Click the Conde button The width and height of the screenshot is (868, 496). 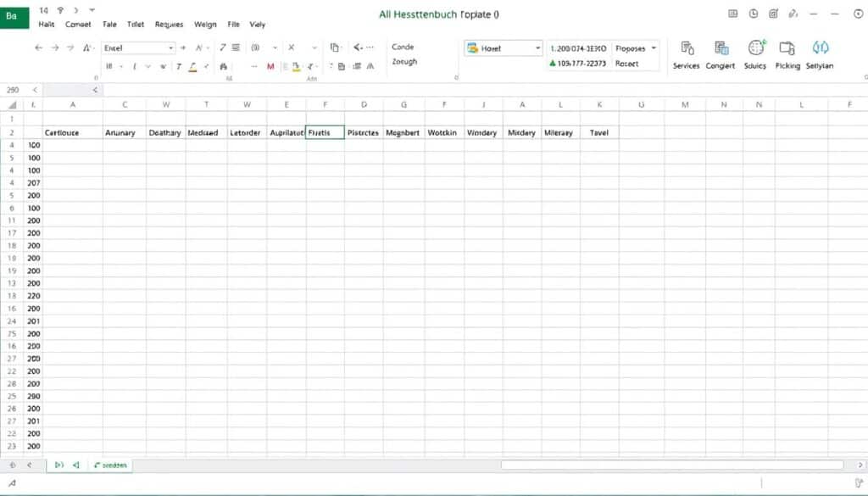pyautogui.click(x=403, y=47)
